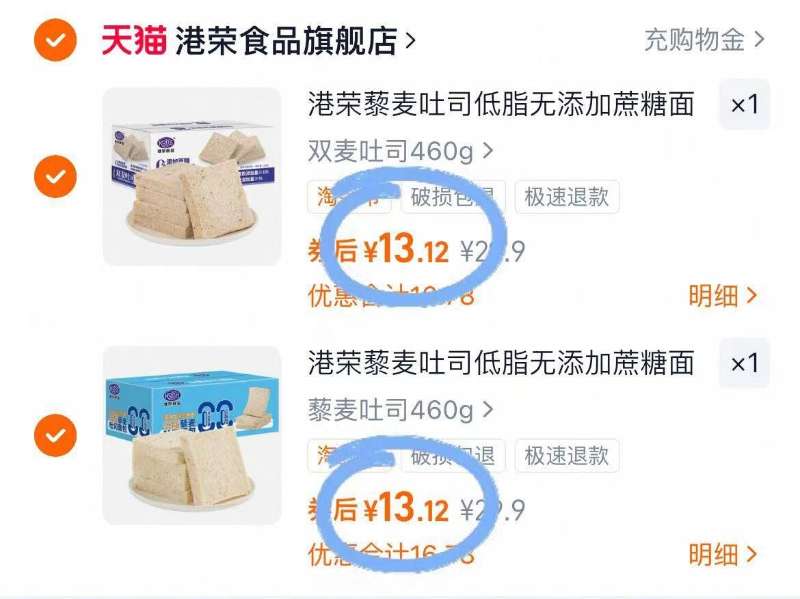Expand second item's 明细 discount details
800x599 pixels.
tap(722, 555)
